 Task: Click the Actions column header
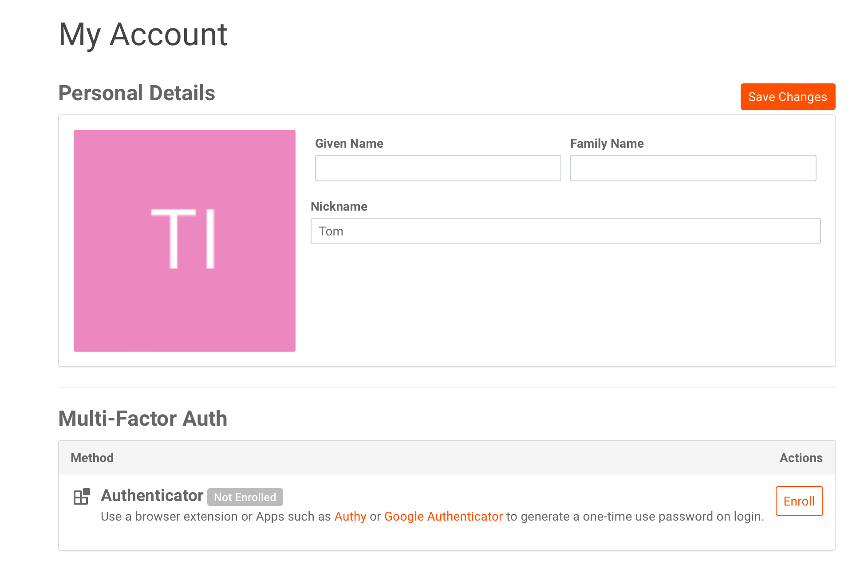[801, 458]
